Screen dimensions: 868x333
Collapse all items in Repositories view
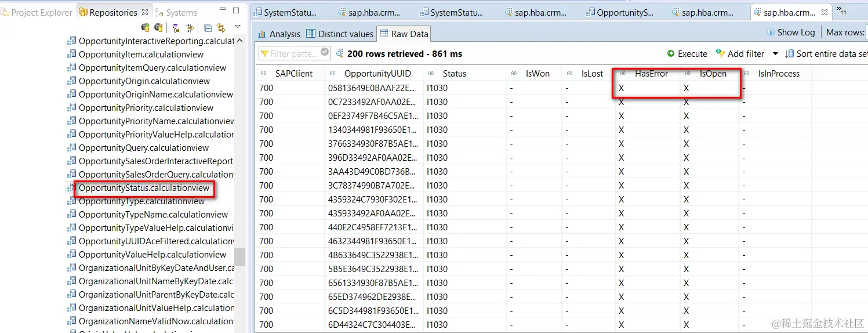click(x=208, y=27)
